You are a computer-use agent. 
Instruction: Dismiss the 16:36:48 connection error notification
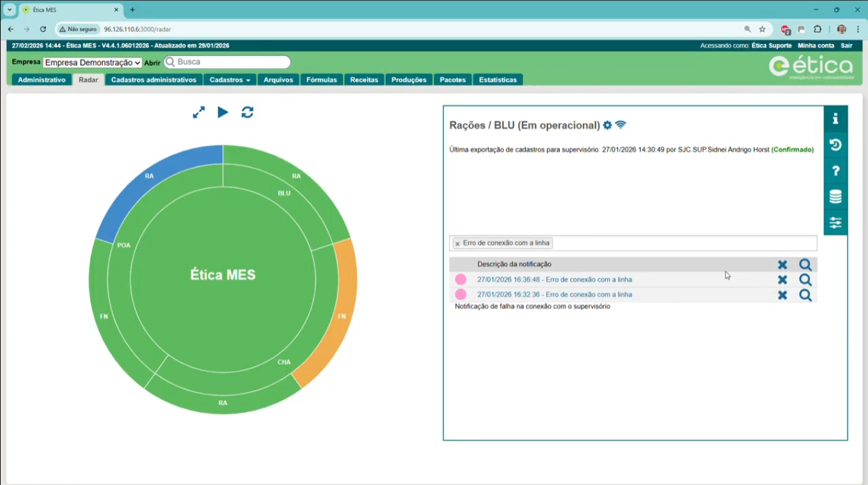point(782,280)
